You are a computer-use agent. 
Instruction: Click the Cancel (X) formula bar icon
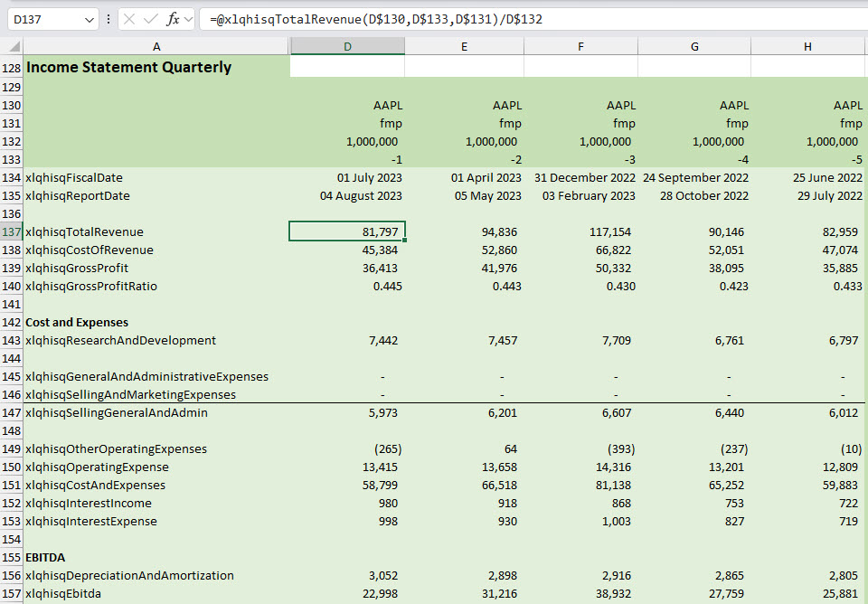(x=131, y=19)
